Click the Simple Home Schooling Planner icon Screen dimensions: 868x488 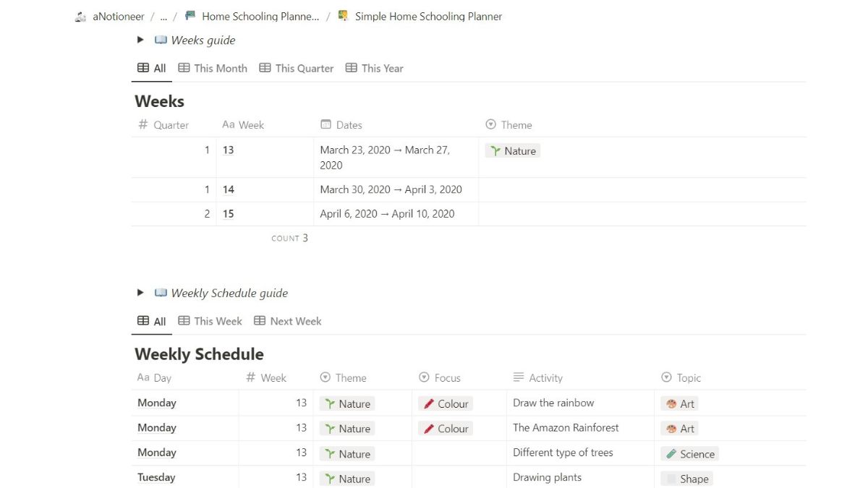click(344, 16)
